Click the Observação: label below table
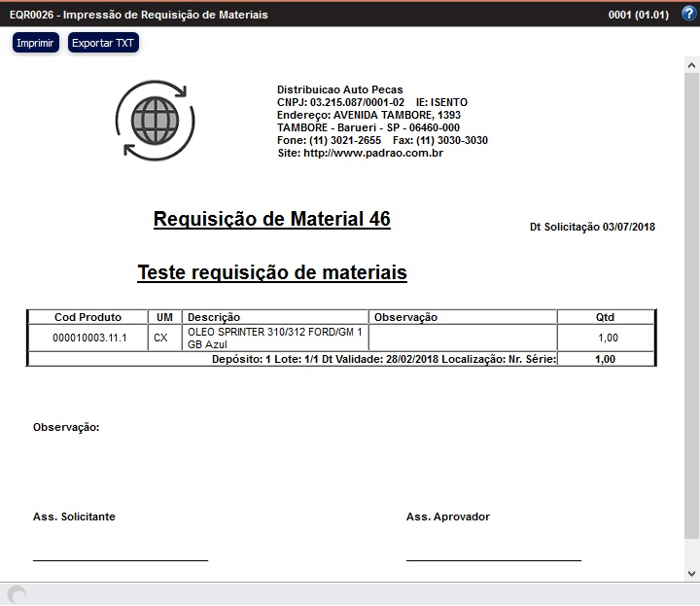Screen dimensions: 700x606 pyautogui.click(x=66, y=427)
